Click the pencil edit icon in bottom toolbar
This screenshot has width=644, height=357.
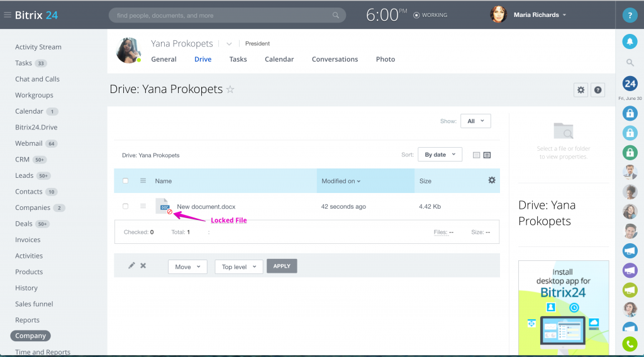pyautogui.click(x=131, y=265)
